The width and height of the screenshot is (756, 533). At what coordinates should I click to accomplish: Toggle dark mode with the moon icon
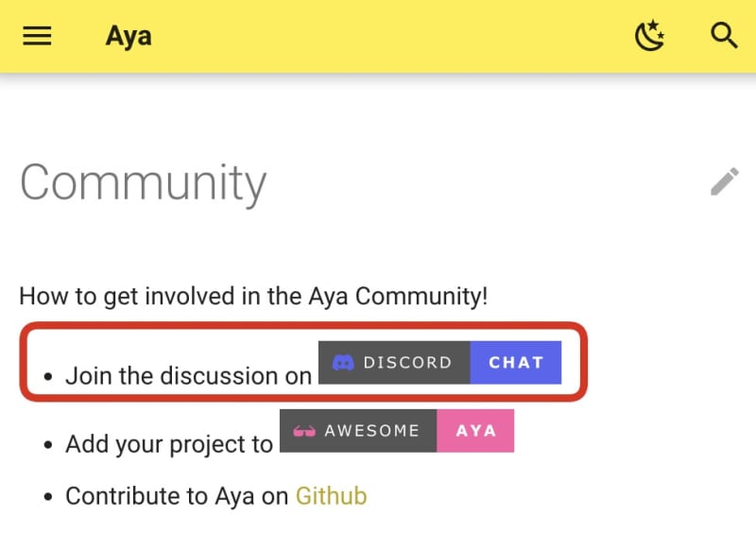pyautogui.click(x=649, y=36)
